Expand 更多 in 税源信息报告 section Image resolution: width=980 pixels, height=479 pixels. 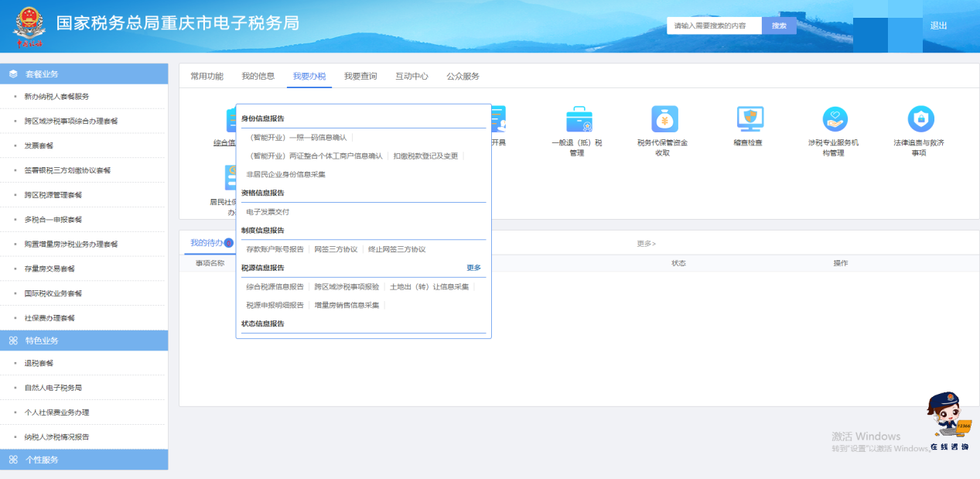pyautogui.click(x=473, y=268)
